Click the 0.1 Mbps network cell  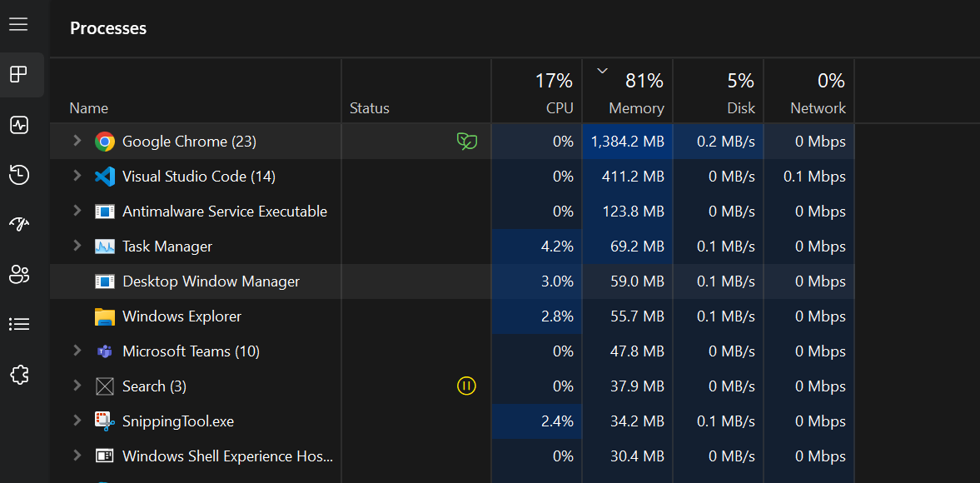click(808, 177)
